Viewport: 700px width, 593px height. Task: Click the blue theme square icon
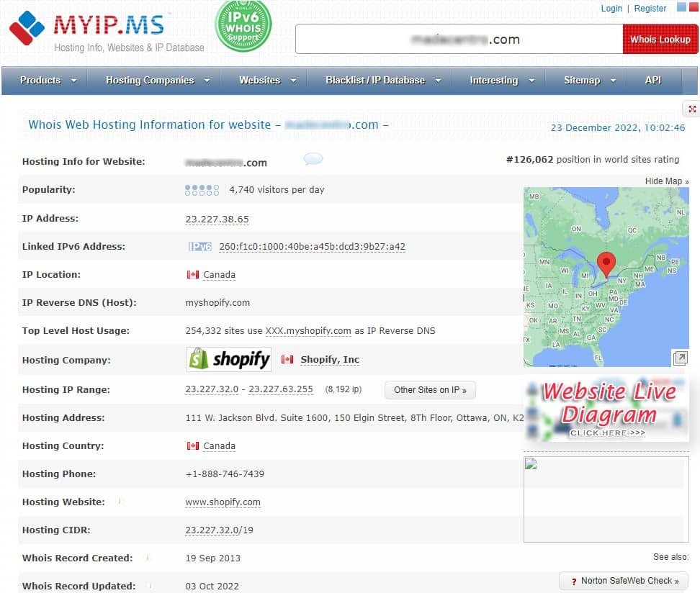click(681, 6)
